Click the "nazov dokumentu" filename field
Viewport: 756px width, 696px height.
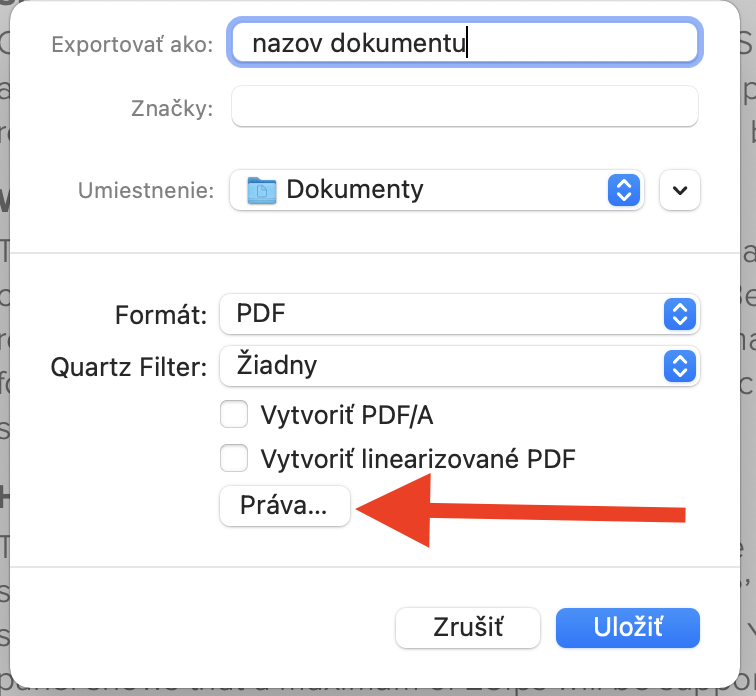point(462,44)
